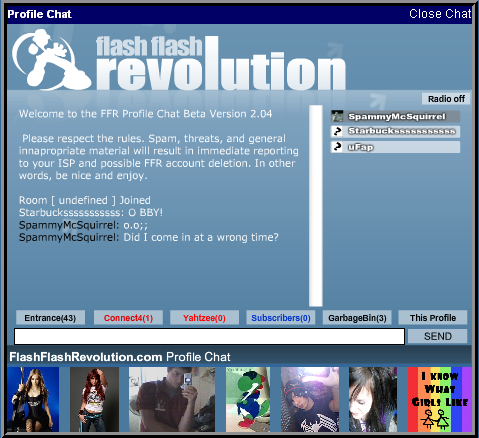This screenshot has width=479, height=438.
Task: Click the question-mark avatar beside uFap
Action: pyautogui.click(x=337, y=147)
